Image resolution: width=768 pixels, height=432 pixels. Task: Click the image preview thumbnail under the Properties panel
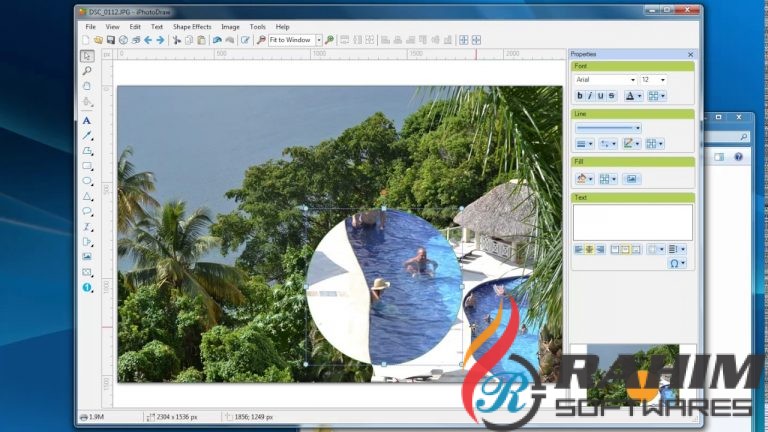(x=633, y=375)
